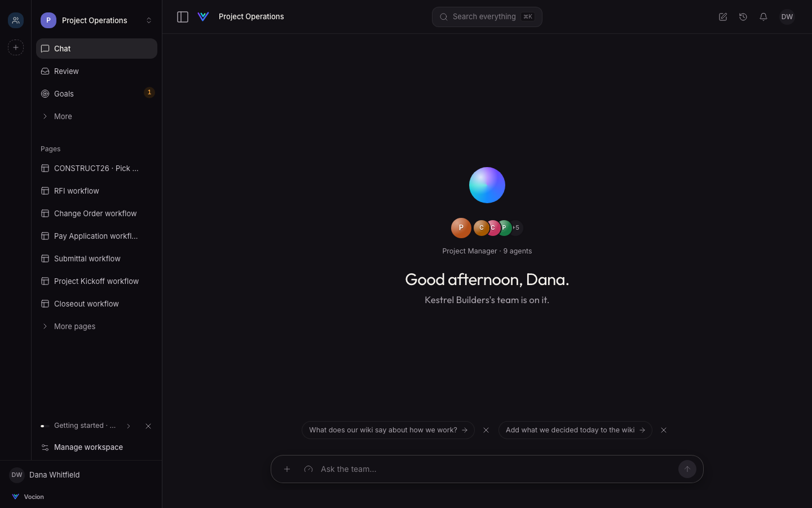Open the history clock icon
The image size is (812, 508).
point(743,17)
